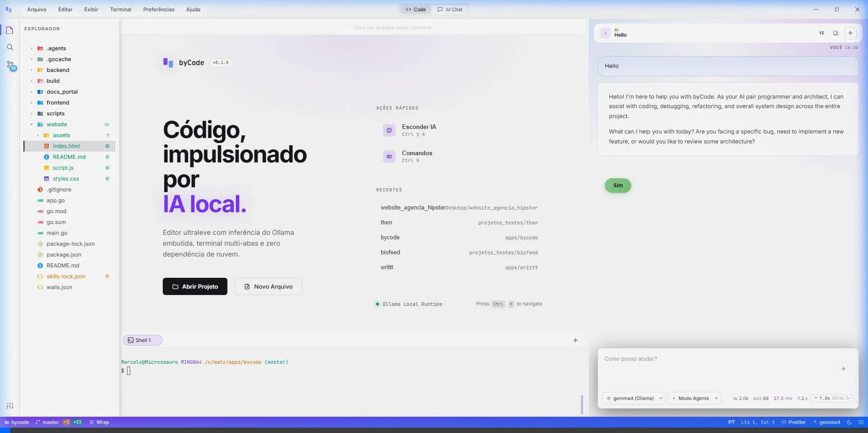
Task: Open the search sidebar icon
Action: (x=10, y=48)
